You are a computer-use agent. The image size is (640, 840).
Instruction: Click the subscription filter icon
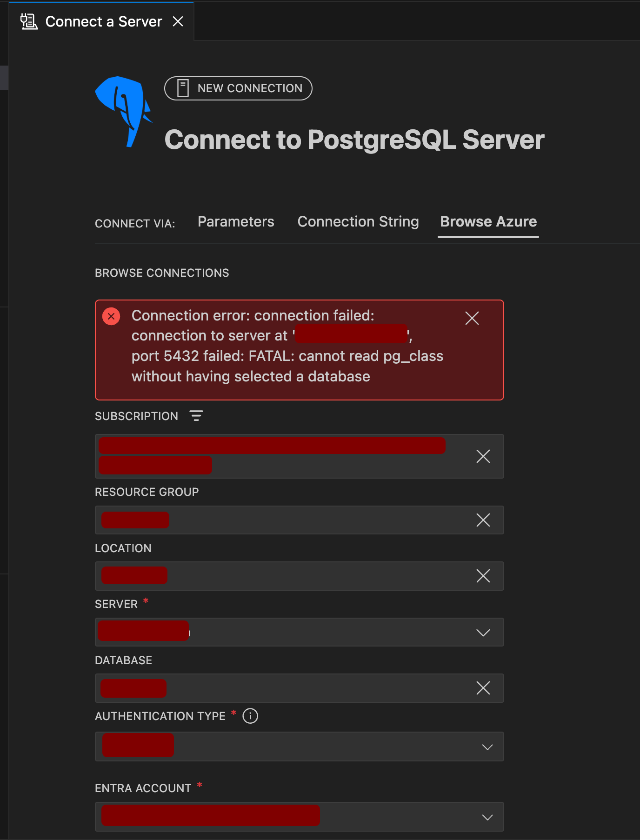[x=196, y=415]
